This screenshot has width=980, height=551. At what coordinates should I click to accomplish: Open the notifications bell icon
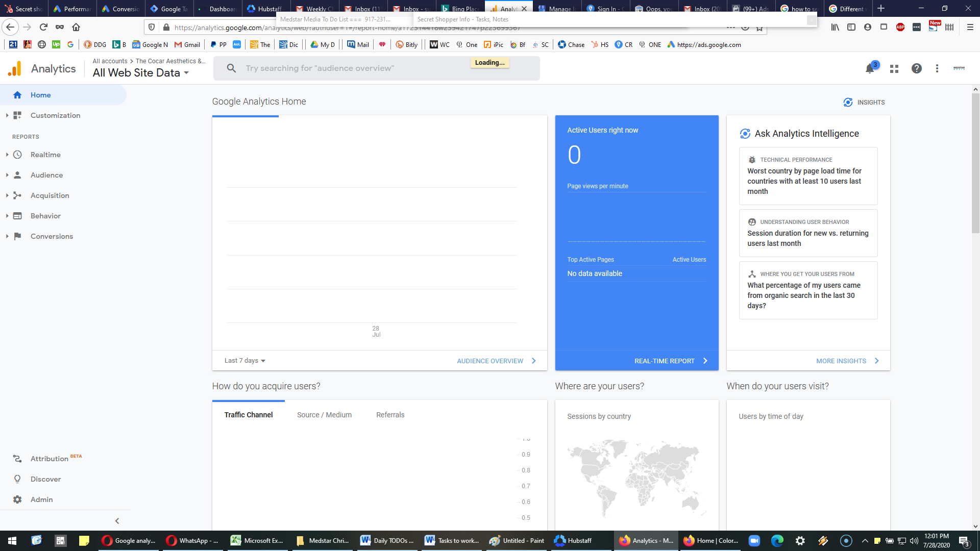click(870, 68)
